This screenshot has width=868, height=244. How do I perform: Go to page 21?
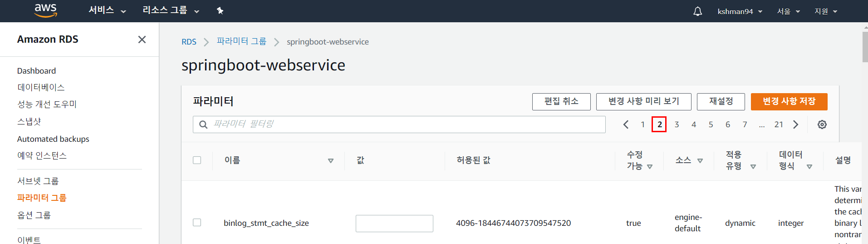tap(779, 124)
